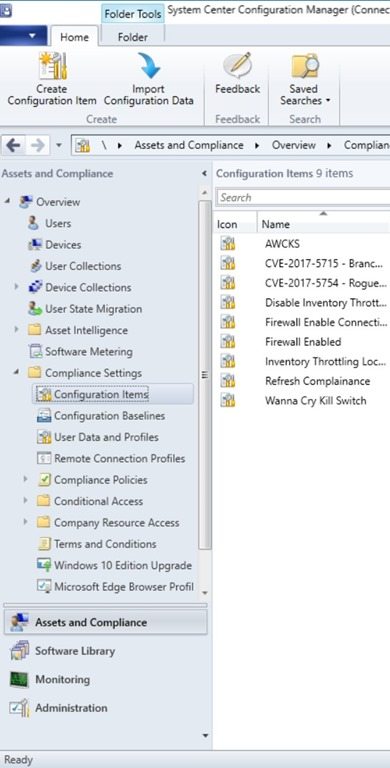Click the Compliance Policies checkmark icon

tap(44, 480)
